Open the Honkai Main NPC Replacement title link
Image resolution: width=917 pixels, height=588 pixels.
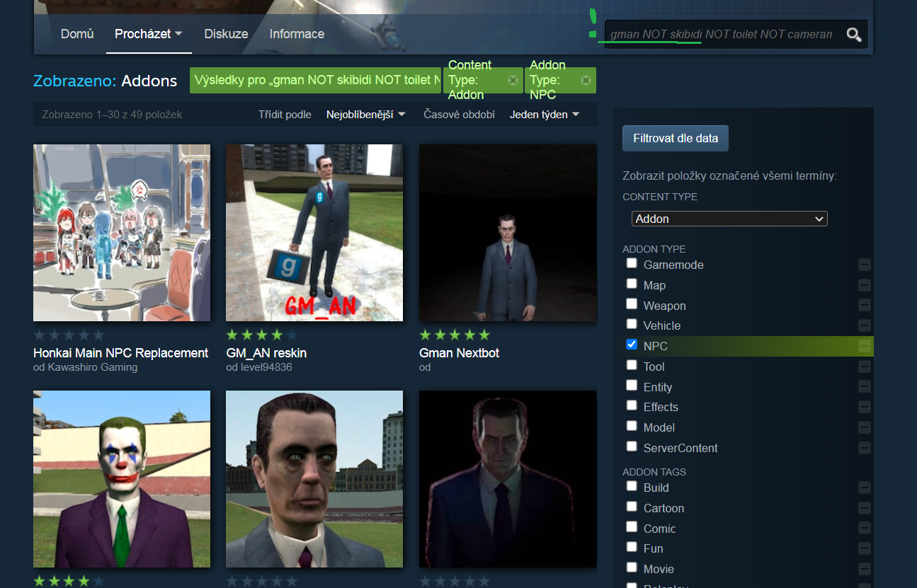pos(121,353)
